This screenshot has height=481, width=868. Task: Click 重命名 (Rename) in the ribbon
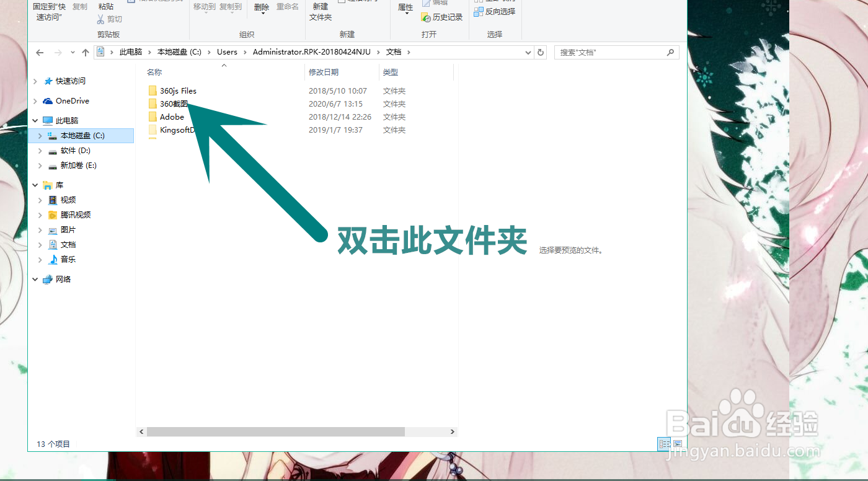click(288, 7)
